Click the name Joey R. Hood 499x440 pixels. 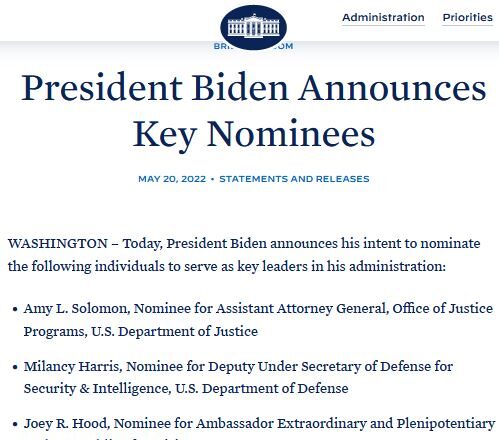(x=66, y=424)
